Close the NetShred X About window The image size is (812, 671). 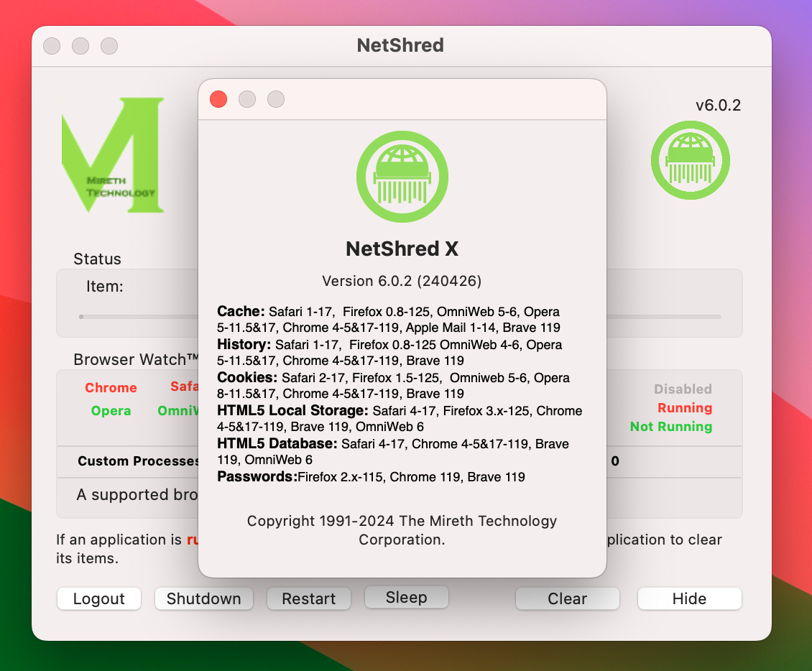218,99
